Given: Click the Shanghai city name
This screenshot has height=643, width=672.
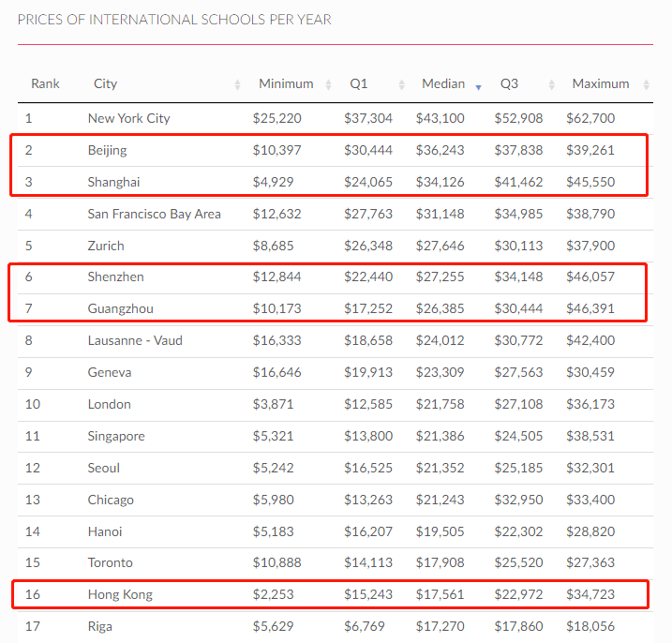Looking at the screenshot, I should pos(112,182).
